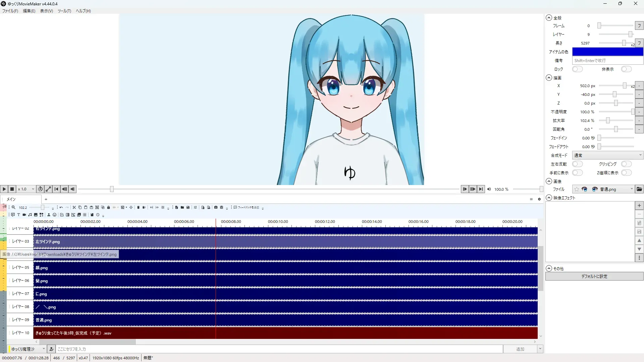Open the 編集(E) menu
644x362 pixels.
(29, 11)
